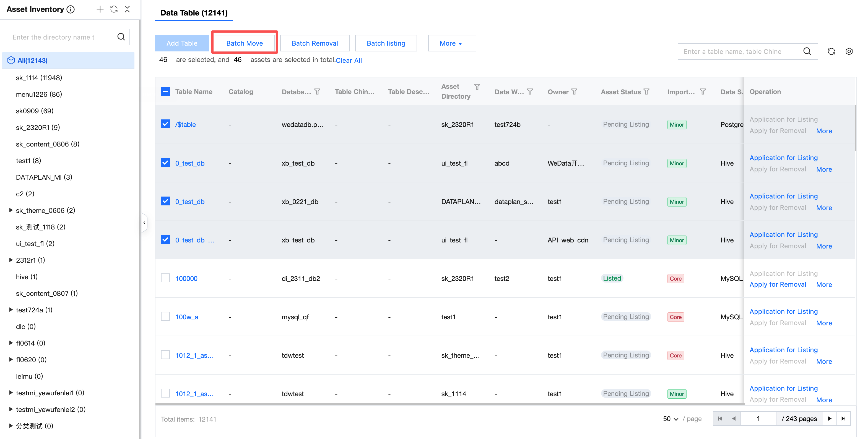The width and height of the screenshot is (868, 439).
Task: Go to the last page of results
Action: click(843, 419)
